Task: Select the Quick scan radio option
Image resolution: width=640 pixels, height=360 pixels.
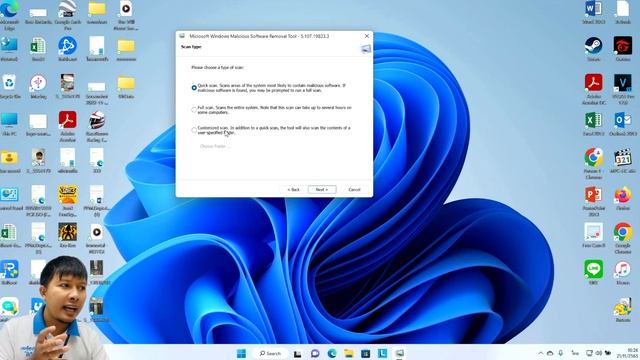Action: (194, 88)
